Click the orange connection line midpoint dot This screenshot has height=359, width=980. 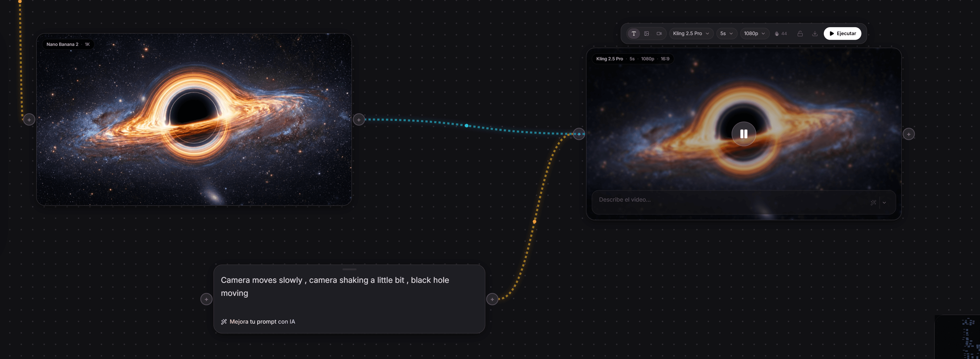click(x=534, y=221)
